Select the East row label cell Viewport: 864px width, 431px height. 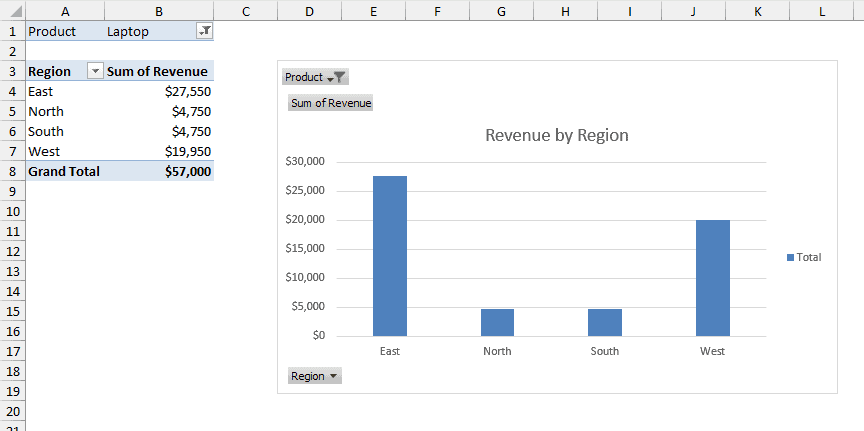(x=65, y=91)
